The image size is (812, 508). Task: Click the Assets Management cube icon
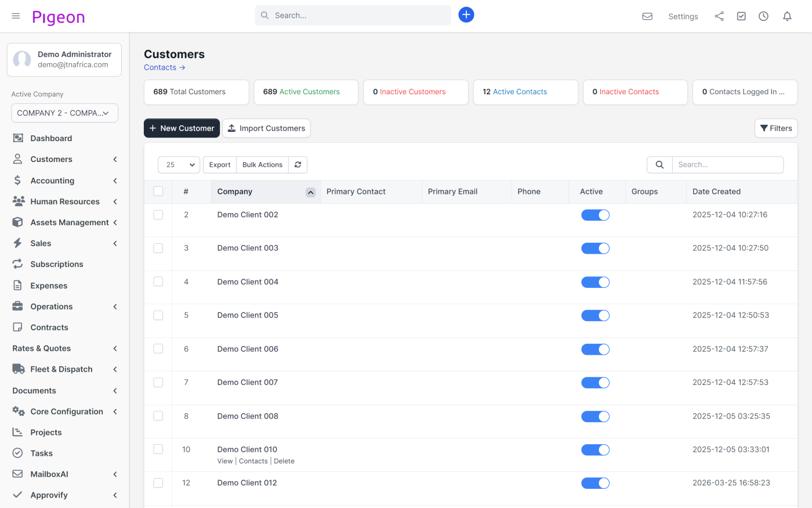click(18, 222)
